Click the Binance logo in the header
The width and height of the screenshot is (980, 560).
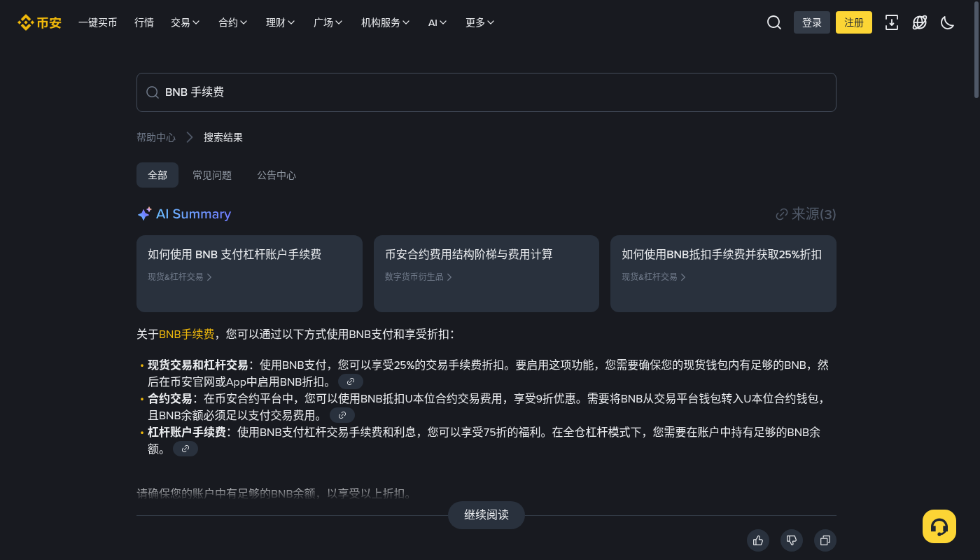pos(40,22)
